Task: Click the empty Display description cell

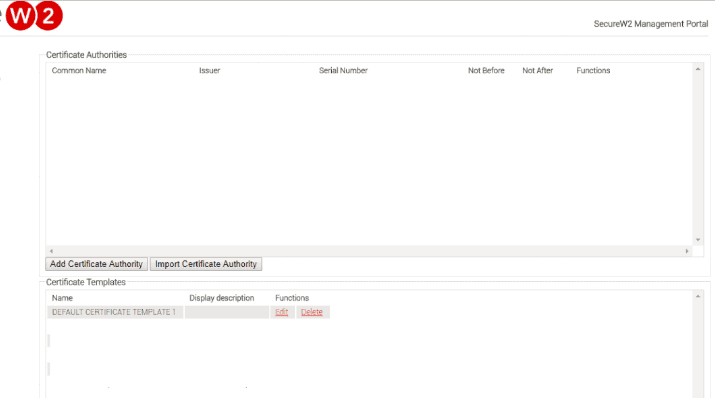Action: pyautogui.click(x=227, y=312)
